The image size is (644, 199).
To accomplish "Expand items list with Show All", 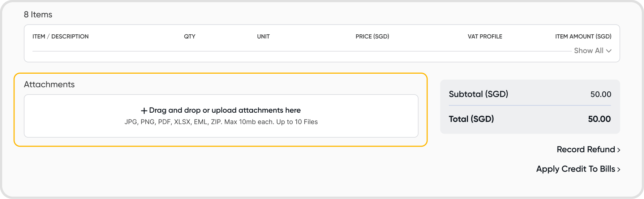I will 589,51.
